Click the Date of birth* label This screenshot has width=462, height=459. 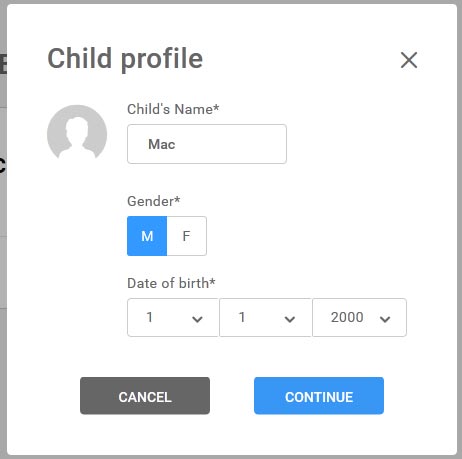click(x=171, y=283)
